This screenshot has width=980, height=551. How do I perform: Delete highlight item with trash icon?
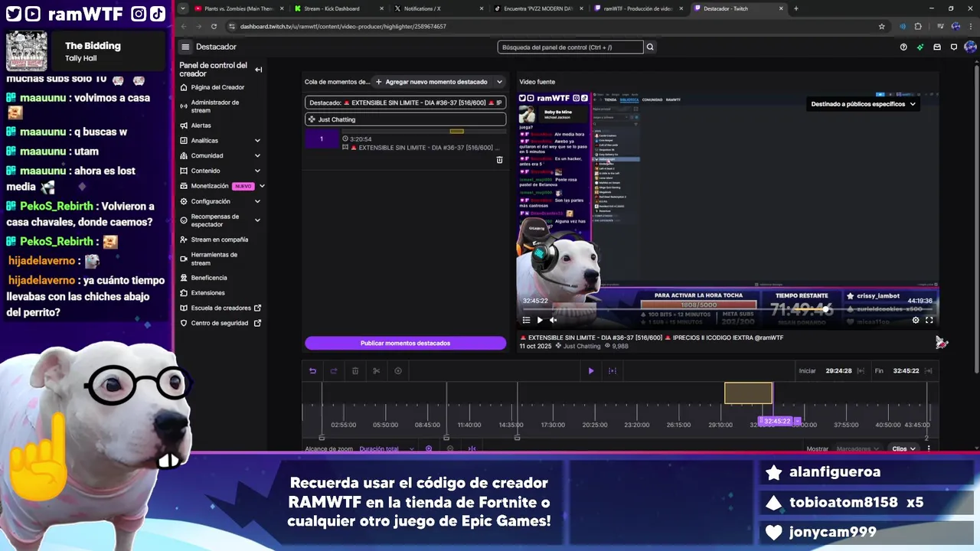(500, 160)
